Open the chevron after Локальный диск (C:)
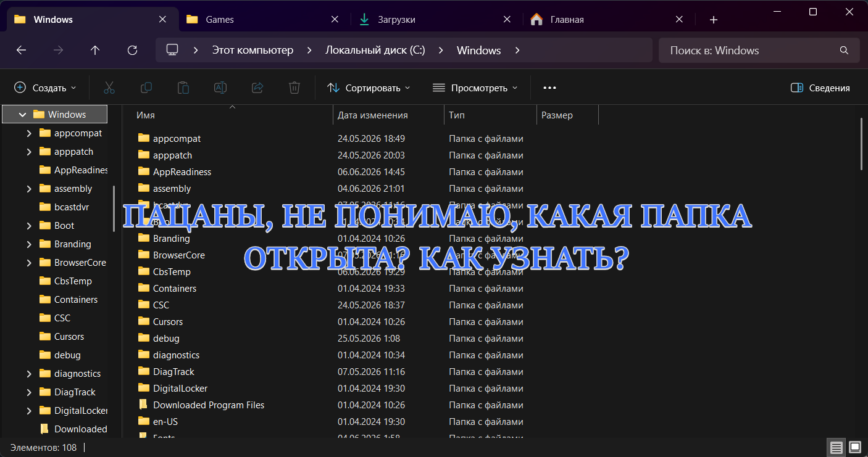The image size is (868, 457). (x=441, y=51)
